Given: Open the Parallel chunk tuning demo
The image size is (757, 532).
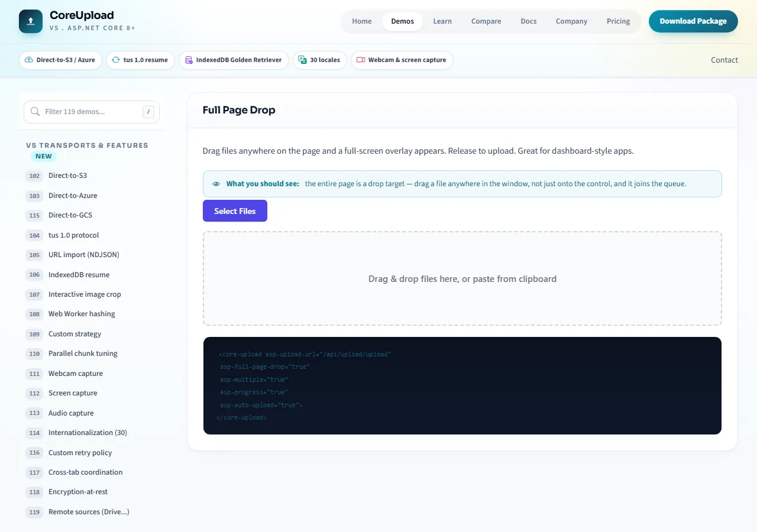Looking at the screenshot, I should 92,353.
